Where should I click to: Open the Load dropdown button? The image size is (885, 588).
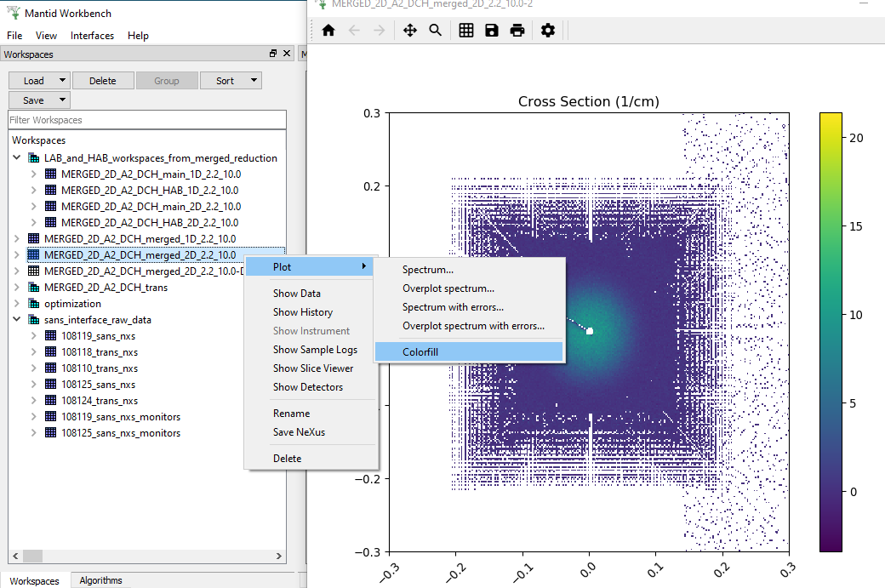click(39, 81)
